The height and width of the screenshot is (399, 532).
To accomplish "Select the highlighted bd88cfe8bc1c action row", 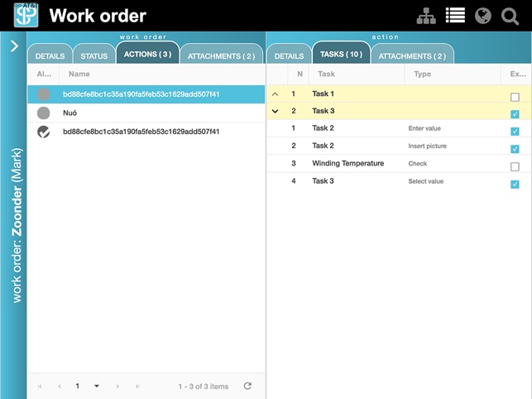I will [x=146, y=94].
